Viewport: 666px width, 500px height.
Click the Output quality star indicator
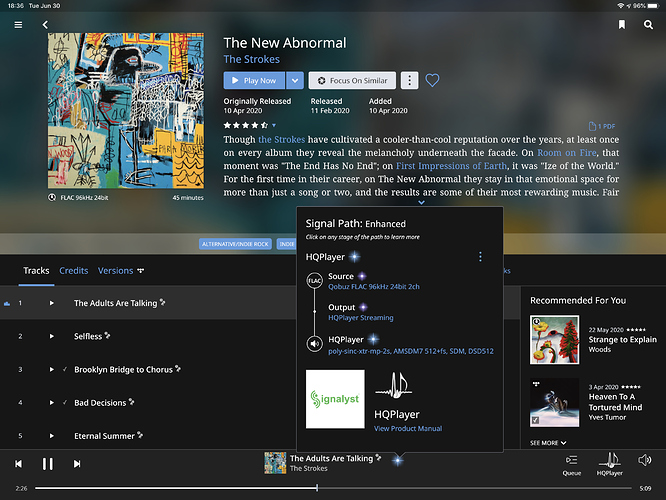point(363,307)
